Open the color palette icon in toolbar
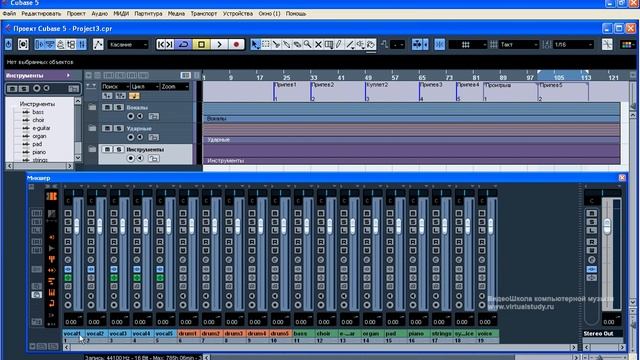This screenshot has width=640, height=360. (628, 44)
